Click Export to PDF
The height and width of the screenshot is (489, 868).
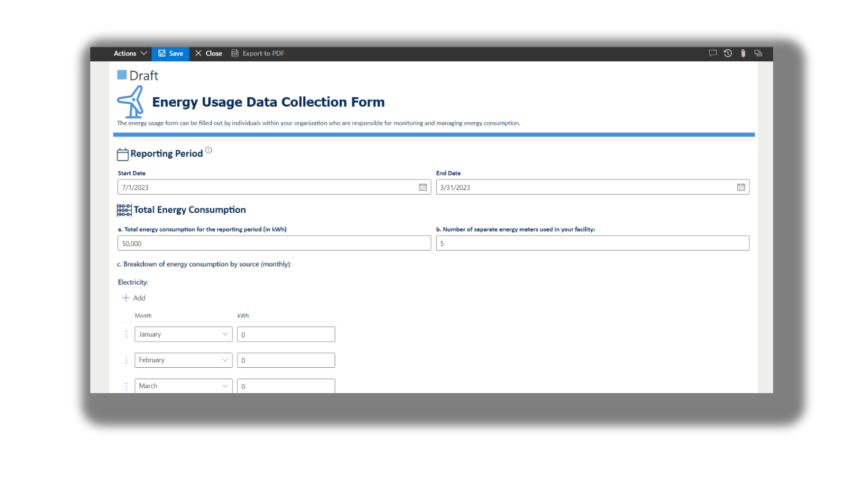pos(258,53)
